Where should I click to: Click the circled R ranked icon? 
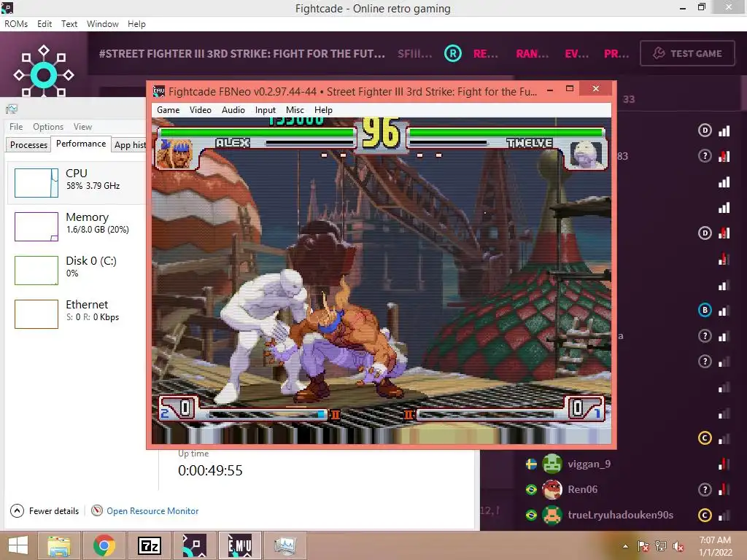[452, 53]
